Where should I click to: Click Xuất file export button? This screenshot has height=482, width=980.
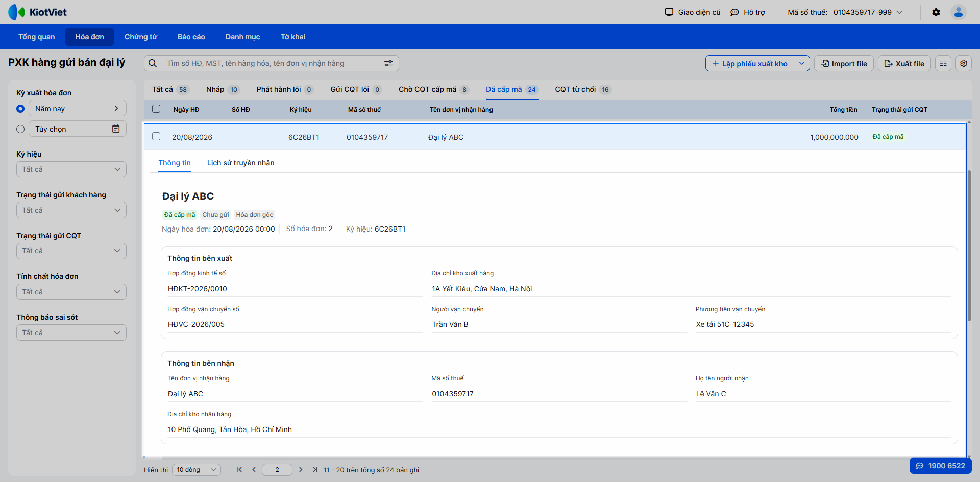[x=904, y=63]
